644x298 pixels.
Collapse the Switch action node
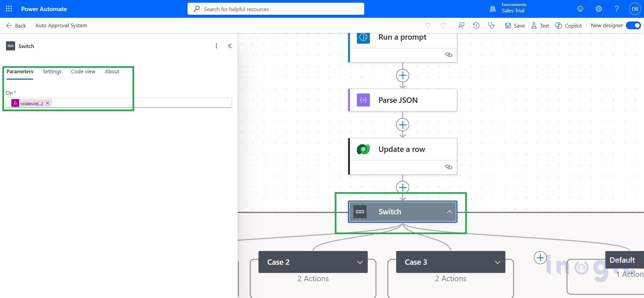(449, 212)
